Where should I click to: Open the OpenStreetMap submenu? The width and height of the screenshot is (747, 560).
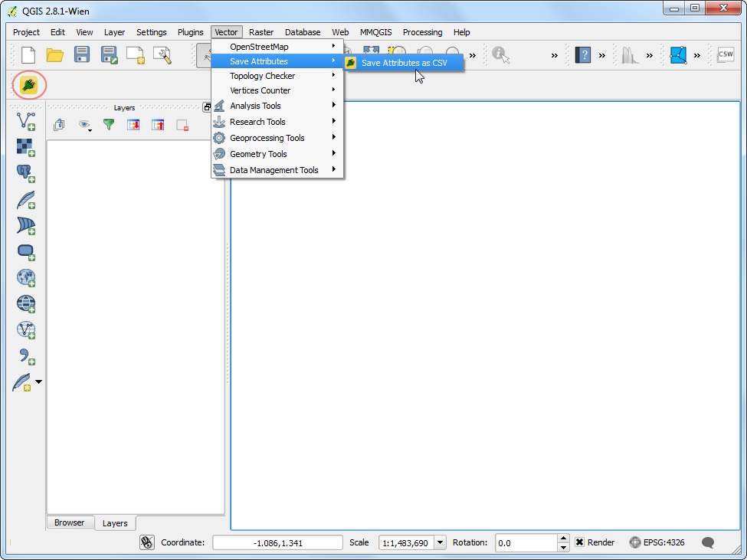[277, 47]
